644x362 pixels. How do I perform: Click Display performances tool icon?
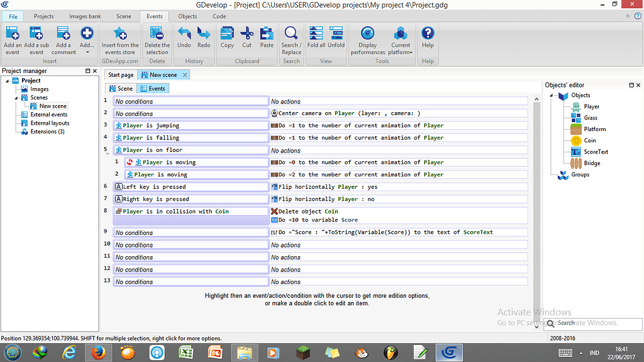[x=367, y=33]
